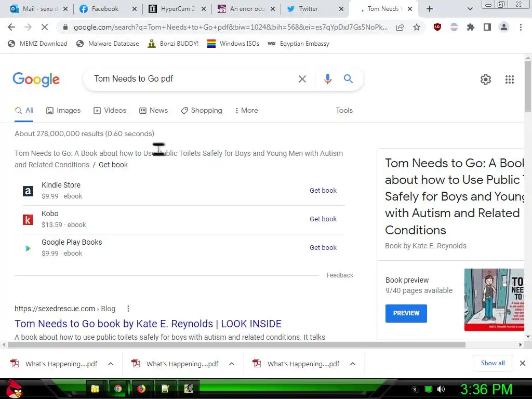This screenshot has width=532, height=399.
Task: Open the tab search chevron
Action: 470,9
